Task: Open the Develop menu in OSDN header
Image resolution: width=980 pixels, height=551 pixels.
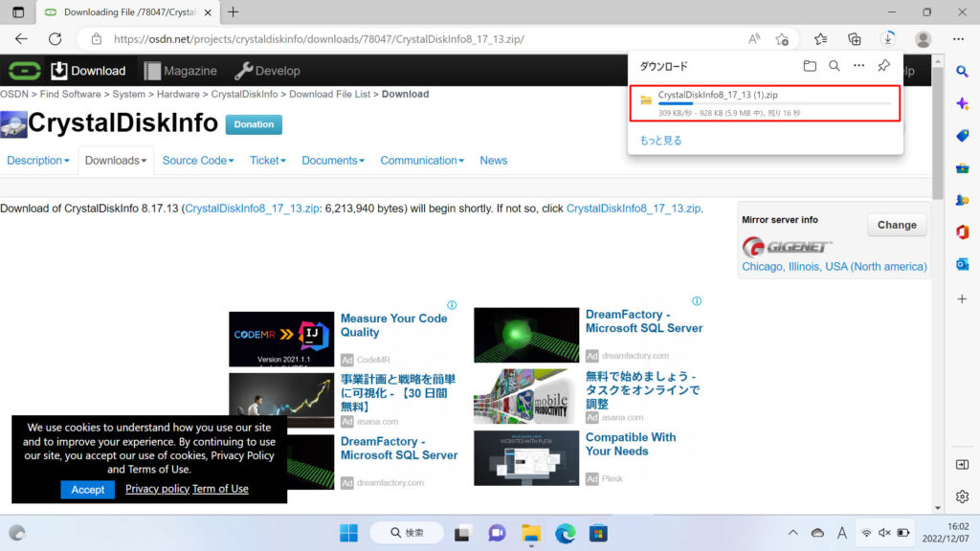Action: pyautogui.click(x=268, y=71)
